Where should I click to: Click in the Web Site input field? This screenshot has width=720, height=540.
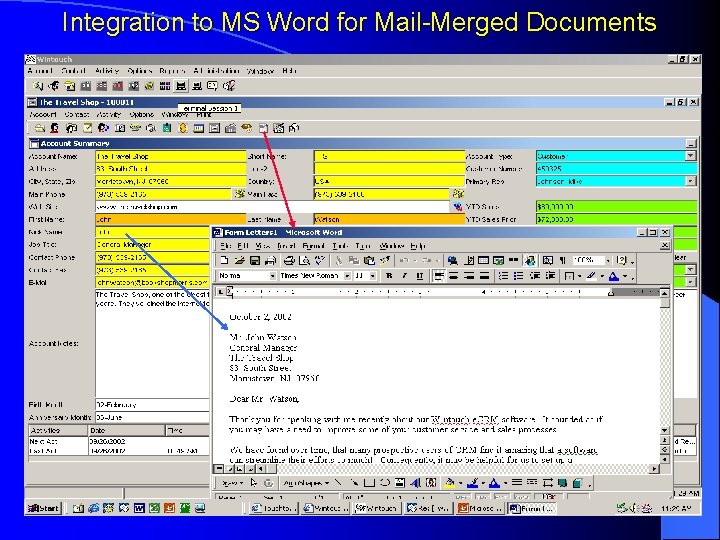click(272, 207)
